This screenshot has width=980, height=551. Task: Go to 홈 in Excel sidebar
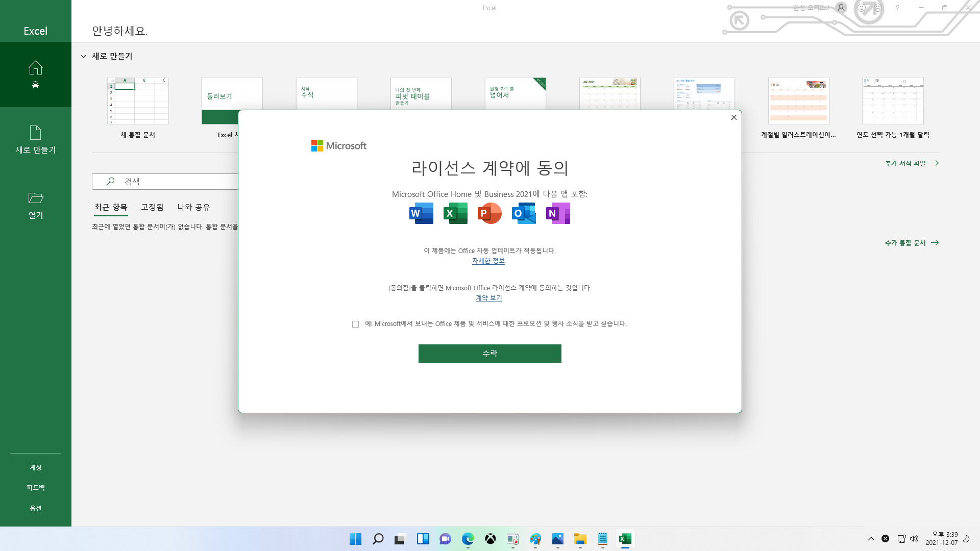coord(36,74)
